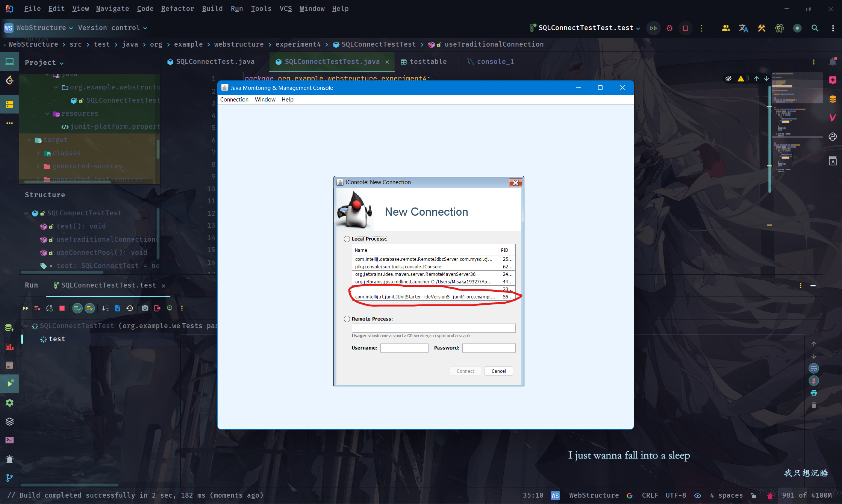Open the green profiler gauge icon
Viewport: 842px width, 504px height.
(x=170, y=308)
